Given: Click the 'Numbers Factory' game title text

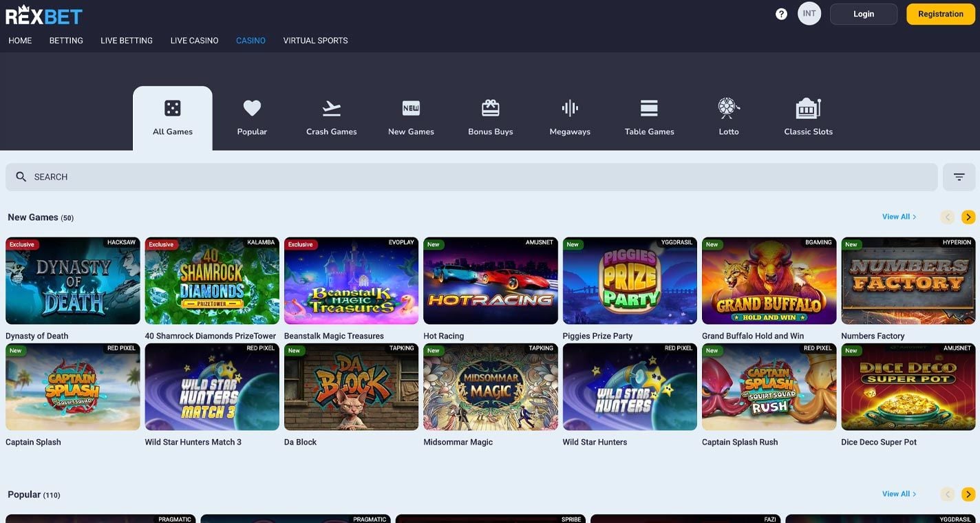Looking at the screenshot, I should (873, 337).
